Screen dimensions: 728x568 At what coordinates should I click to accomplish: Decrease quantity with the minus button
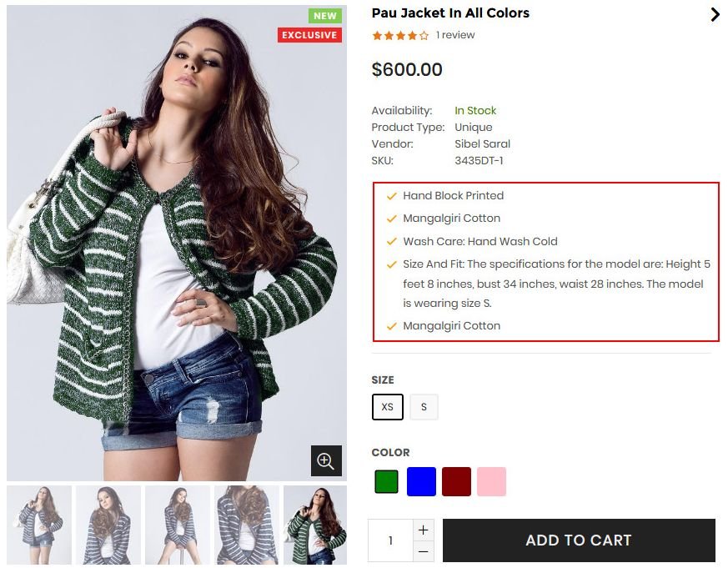tap(424, 550)
